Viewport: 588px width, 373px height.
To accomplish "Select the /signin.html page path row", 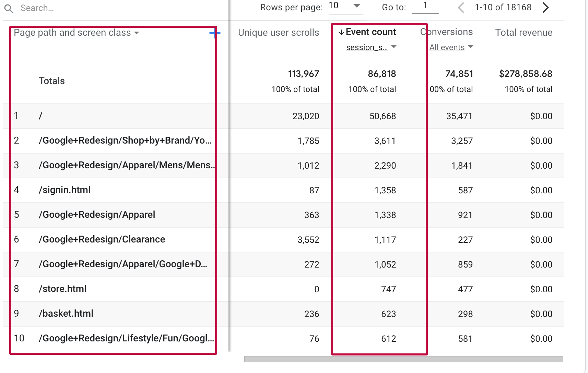I will (x=65, y=190).
